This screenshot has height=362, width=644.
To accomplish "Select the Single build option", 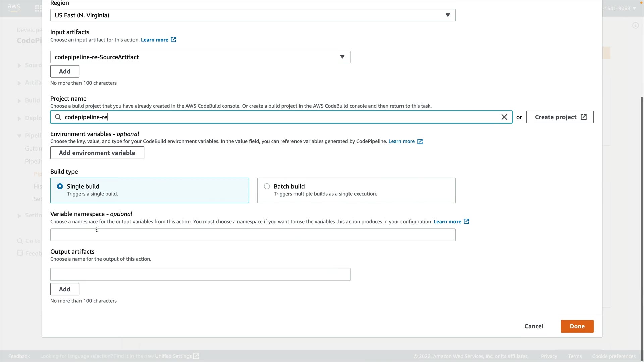I will click(x=60, y=186).
